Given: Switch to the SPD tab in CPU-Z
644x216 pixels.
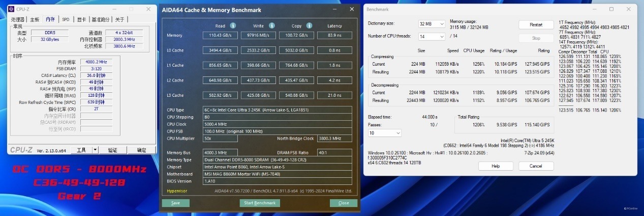Looking at the screenshot, I should pyautogui.click(x=66, y=19).
